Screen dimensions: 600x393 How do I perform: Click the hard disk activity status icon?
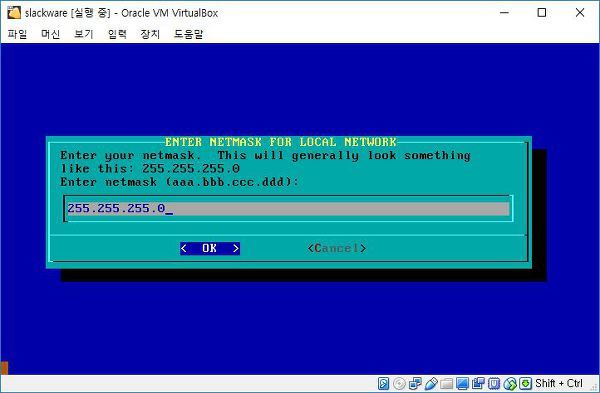(x=383, y=383)
